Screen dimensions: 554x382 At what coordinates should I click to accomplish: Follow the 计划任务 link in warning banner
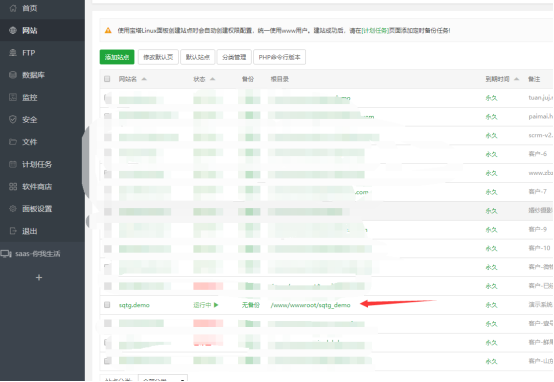click(375, 31)
